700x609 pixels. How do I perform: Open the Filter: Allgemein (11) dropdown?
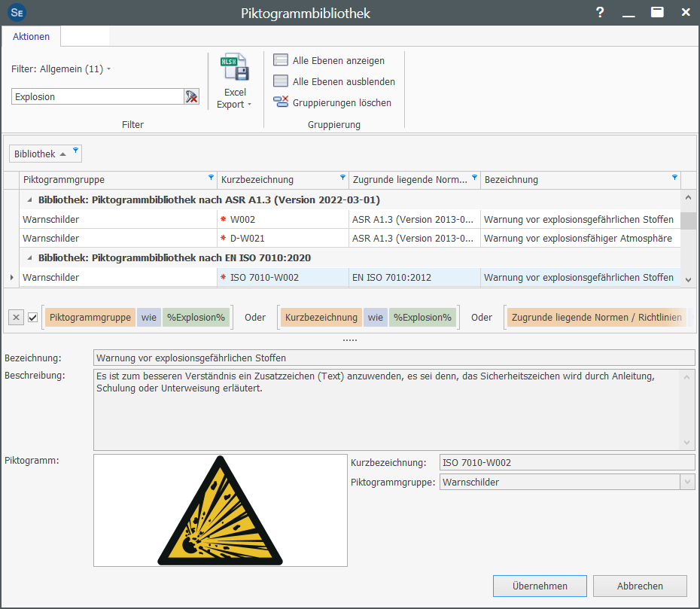click(x=61, y=69)
